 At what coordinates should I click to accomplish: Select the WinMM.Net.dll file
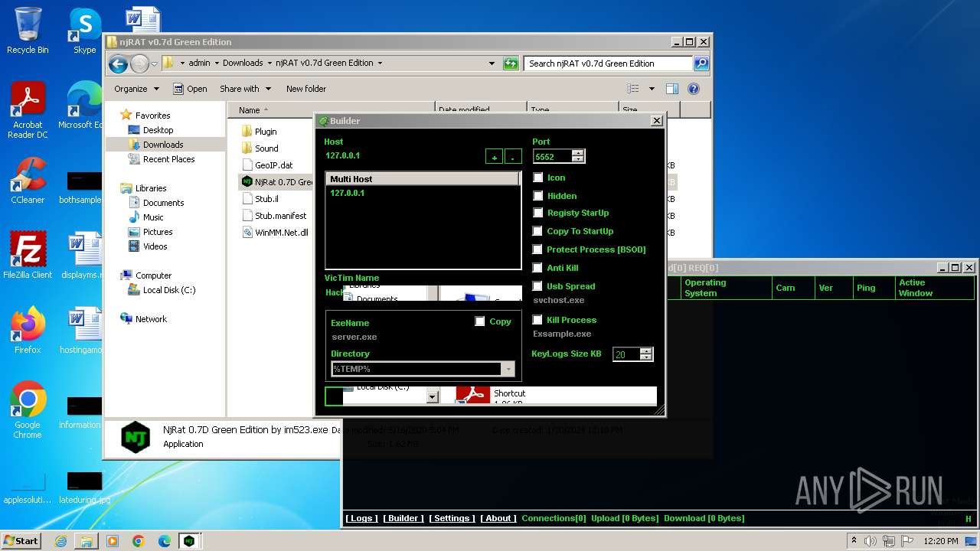coord(276,233)
